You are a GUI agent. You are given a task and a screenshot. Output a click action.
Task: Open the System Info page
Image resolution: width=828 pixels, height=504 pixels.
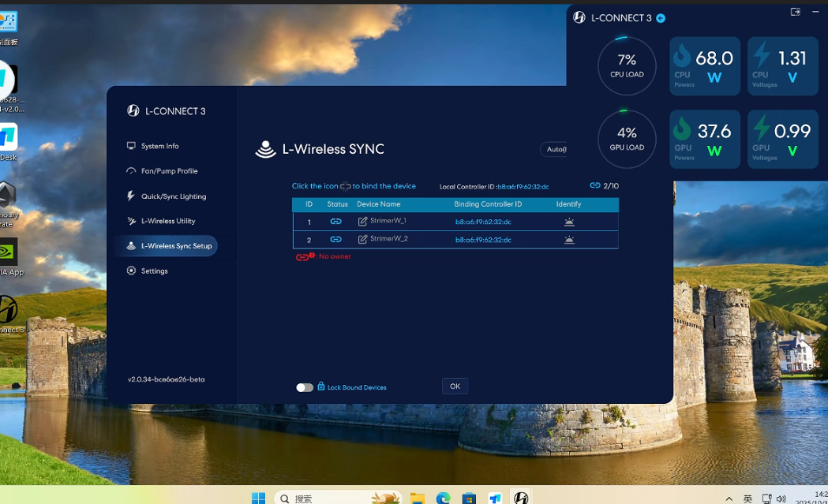pos(159,146)
